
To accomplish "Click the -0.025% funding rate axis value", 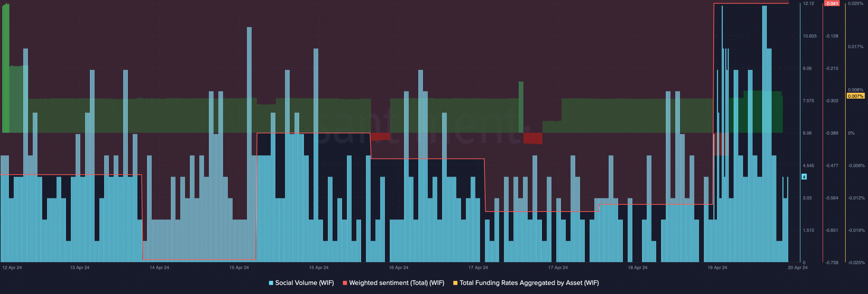I will coord(856,262).
